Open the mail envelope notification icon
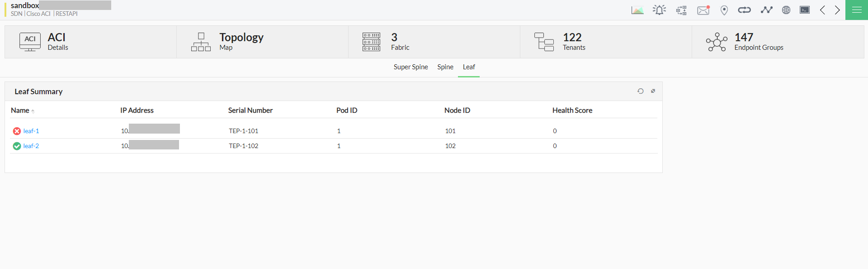The image size is (868, 269). click(x=703, y=10)
